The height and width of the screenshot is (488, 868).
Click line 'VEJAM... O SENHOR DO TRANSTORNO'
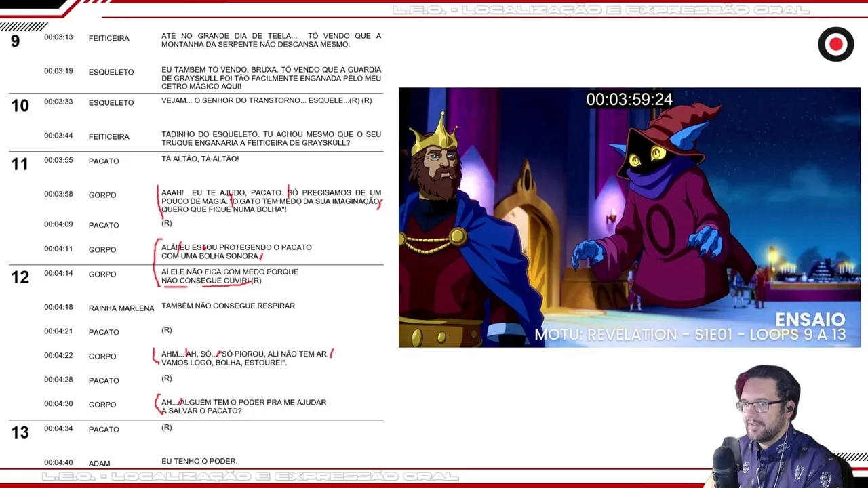click(x=267, y=100)
